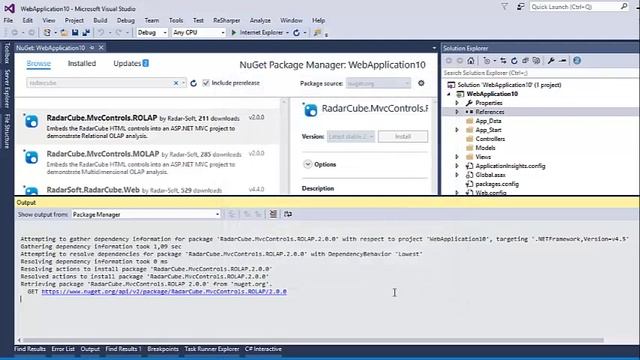
Task: Click Sync with Active Document icon in Solution Explorer
Action: (x=503, y=60)
